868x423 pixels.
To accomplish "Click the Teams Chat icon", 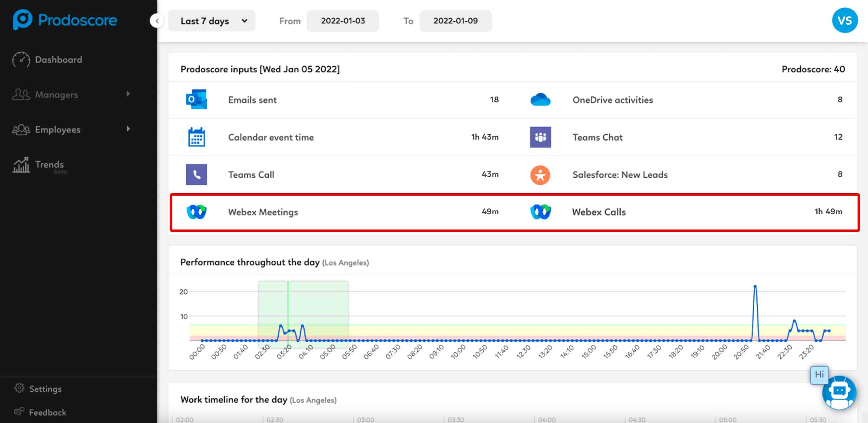I will pos(540,137).
